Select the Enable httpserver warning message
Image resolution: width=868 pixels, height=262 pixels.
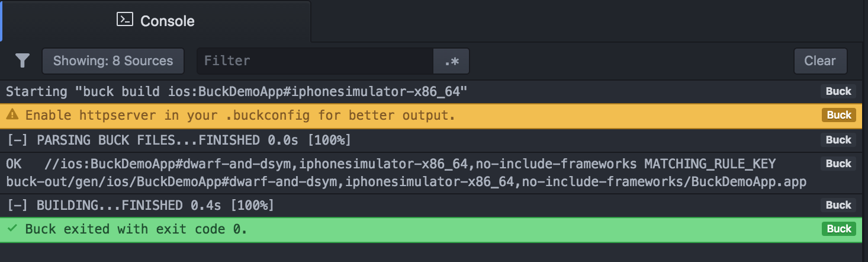point(240,116)
